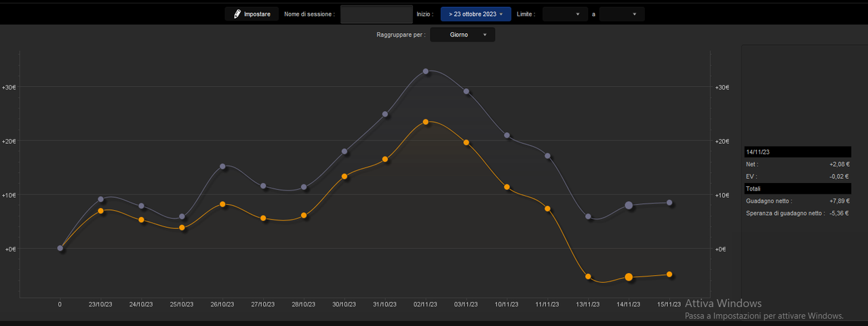Click the Impostare button
This screenshot has width=868, height=326.
[x=252, y=14]
